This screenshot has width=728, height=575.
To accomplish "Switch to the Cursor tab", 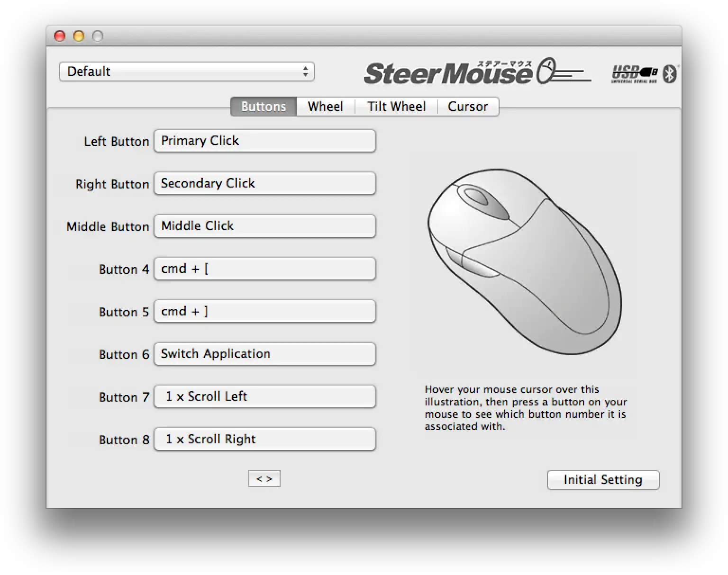I will point(468,107).
